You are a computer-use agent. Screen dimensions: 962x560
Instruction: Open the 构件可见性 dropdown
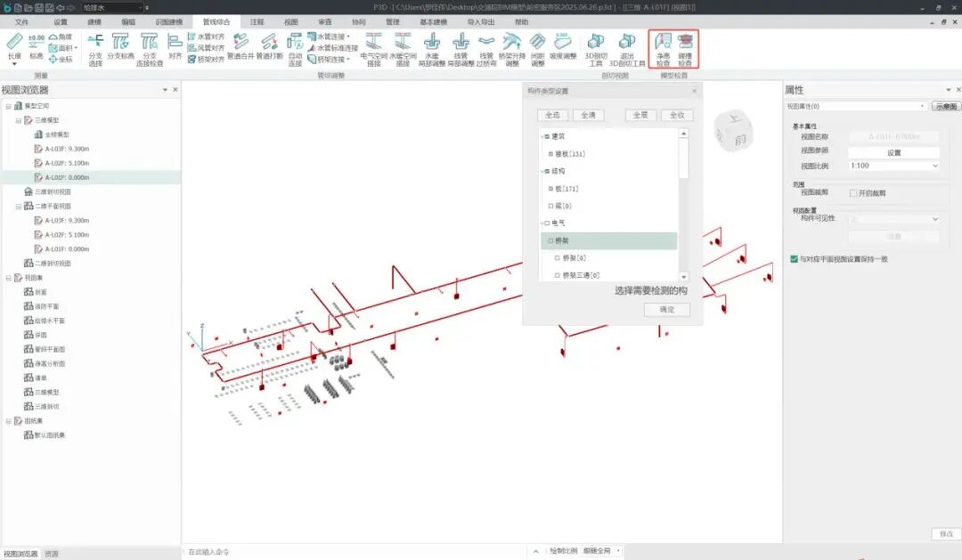coord(894,218)
